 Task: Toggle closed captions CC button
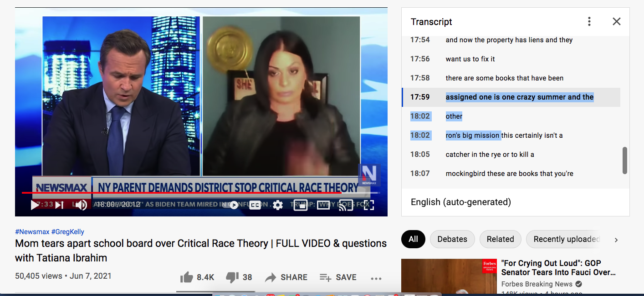[255, 205]
